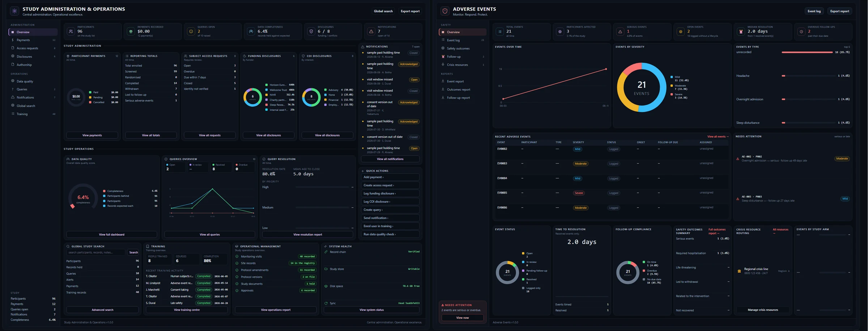Click the green Paid legend swatch
868x331 pixels.
[x=90, y=92]
